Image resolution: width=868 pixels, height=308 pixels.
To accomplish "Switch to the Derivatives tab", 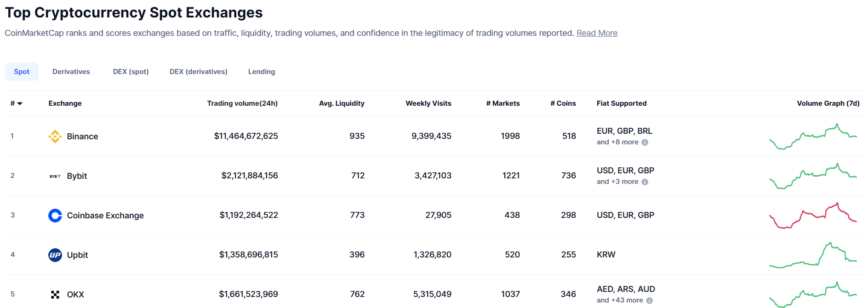I will pyautogui.click(x=71, y=72).
